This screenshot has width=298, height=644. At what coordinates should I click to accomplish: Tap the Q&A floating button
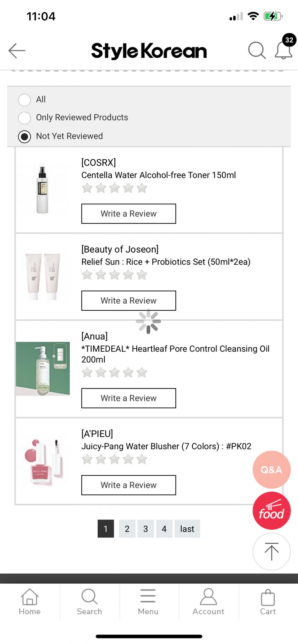pyautogui.click(x=271, y=470)
